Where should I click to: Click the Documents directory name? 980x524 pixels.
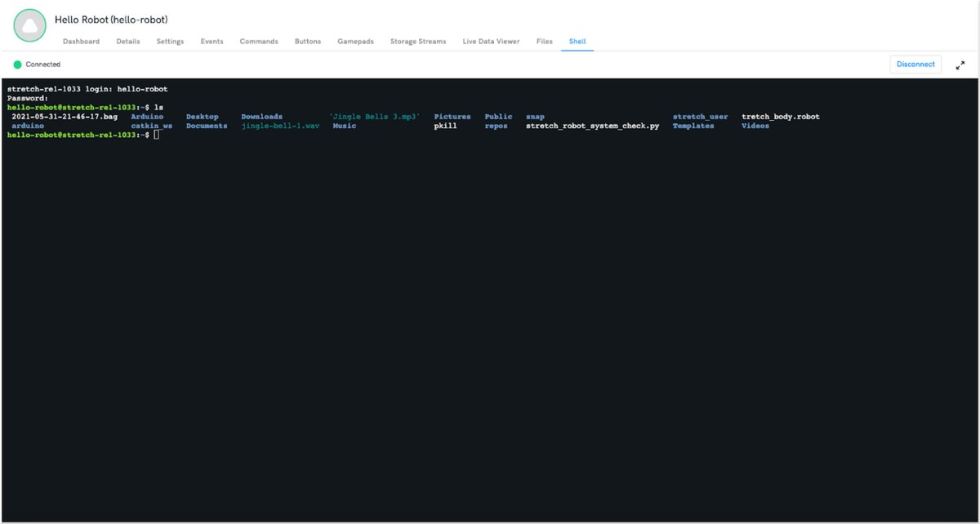point(207,126)
